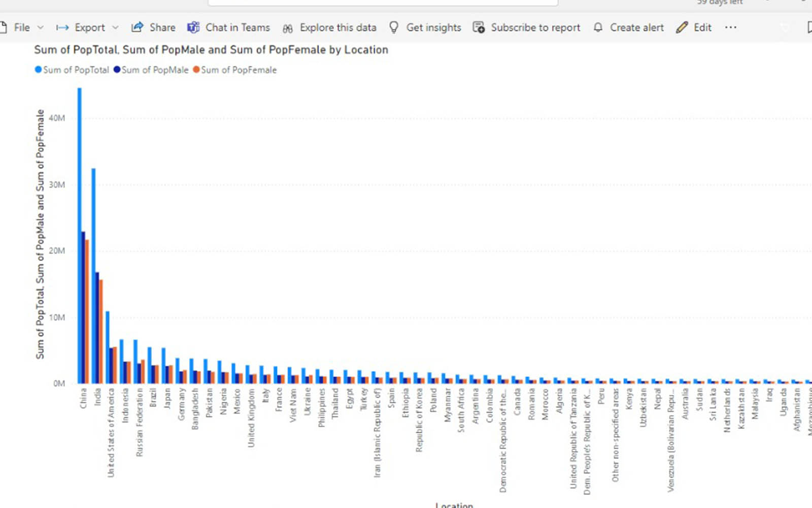Select Sum of PopTotal legend marker
Screen dimensions: 812x508
click(x=38, y=70)
